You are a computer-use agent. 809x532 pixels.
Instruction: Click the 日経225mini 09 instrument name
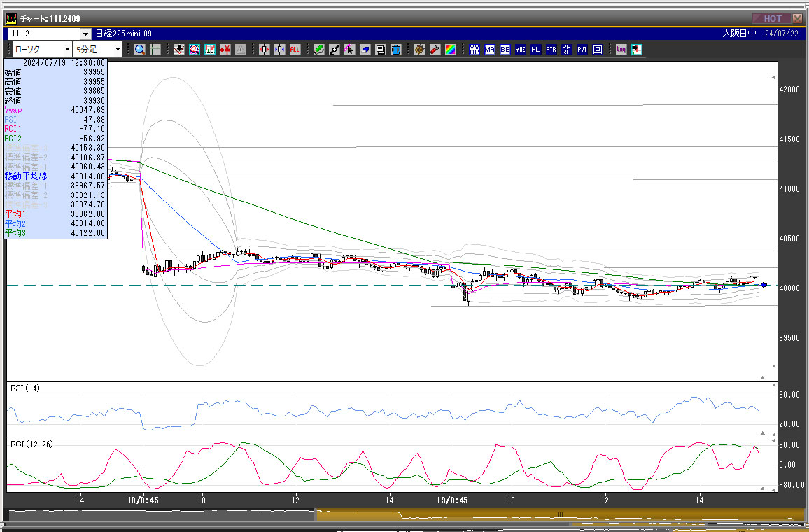click(124, 34)
